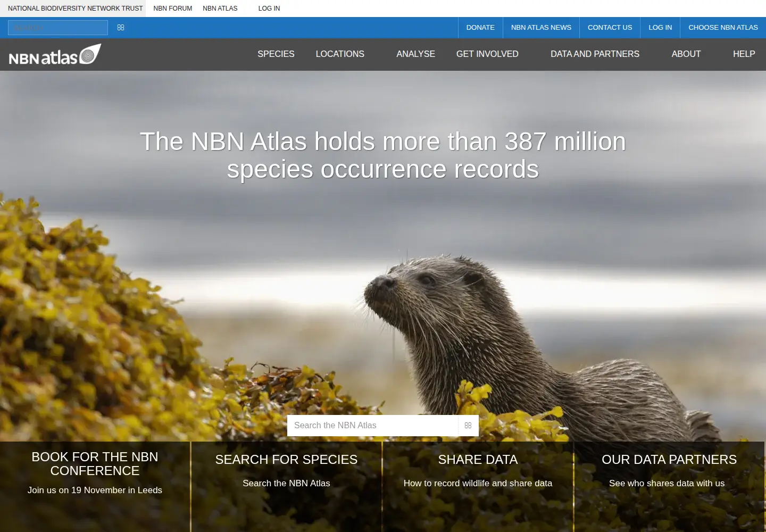
Task: Open Book for the NBN Conference card
Action: (x=95, y=487)
